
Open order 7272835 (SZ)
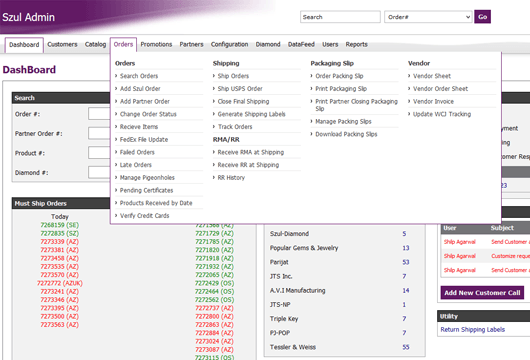pyautogui.click(x=59, y=234)
